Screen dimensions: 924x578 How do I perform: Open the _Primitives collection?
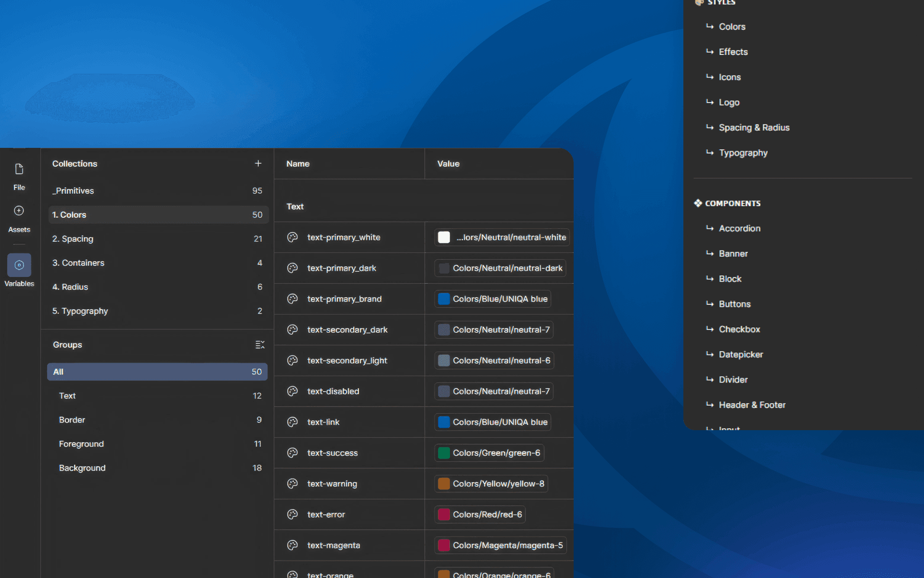coord(158,191)
